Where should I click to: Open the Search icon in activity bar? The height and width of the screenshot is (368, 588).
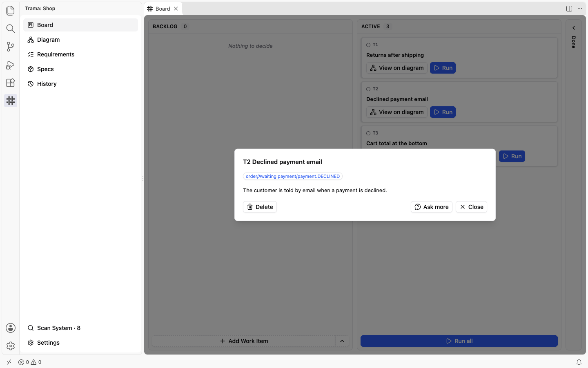click(11, 29)
